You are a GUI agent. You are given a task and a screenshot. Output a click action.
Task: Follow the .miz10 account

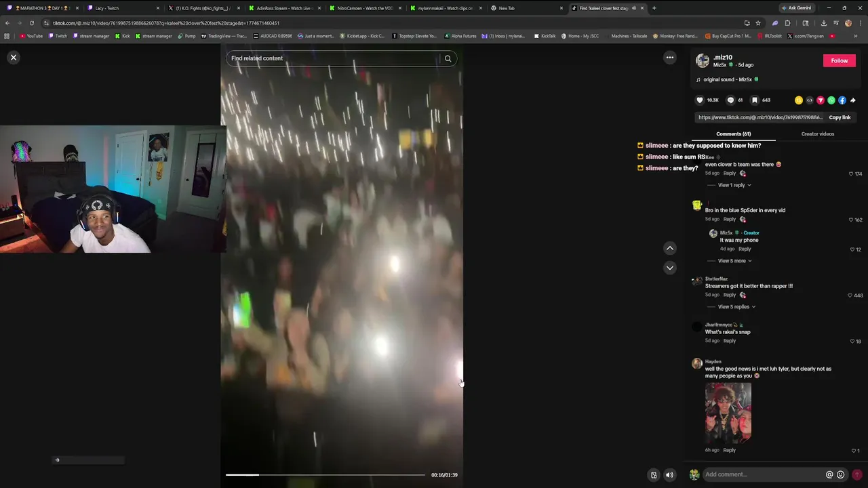840,60
